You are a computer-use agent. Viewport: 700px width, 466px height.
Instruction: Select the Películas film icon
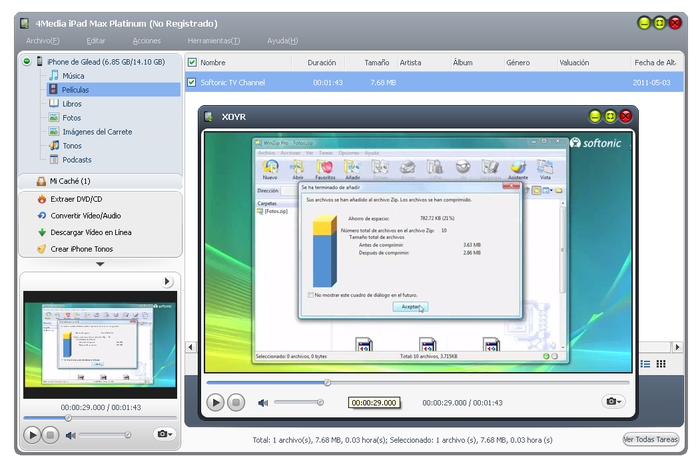point(53,89)
